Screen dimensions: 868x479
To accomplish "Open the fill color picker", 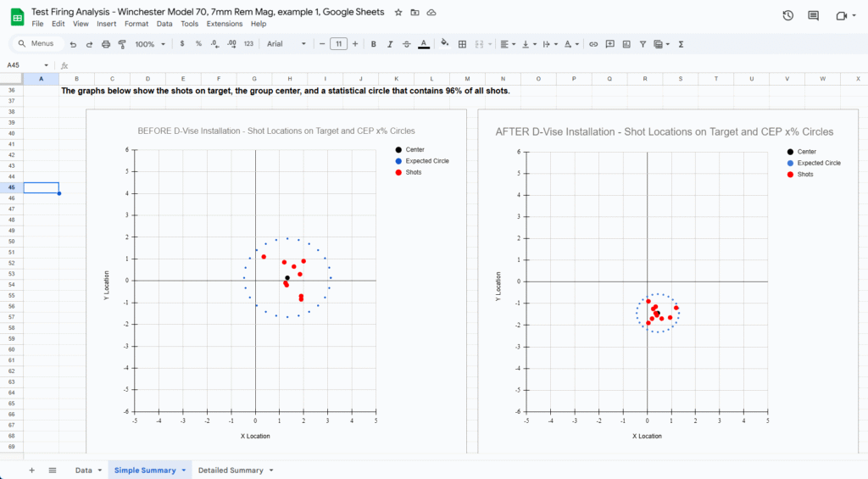I will (x=444, y=44).
